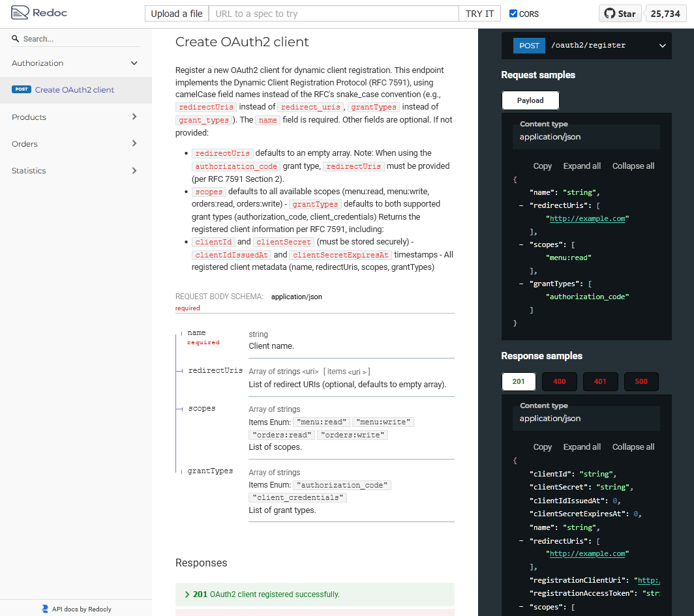Click the Upload a file button
This screenshot has height=616, width=694.
(x=177, y=14)
